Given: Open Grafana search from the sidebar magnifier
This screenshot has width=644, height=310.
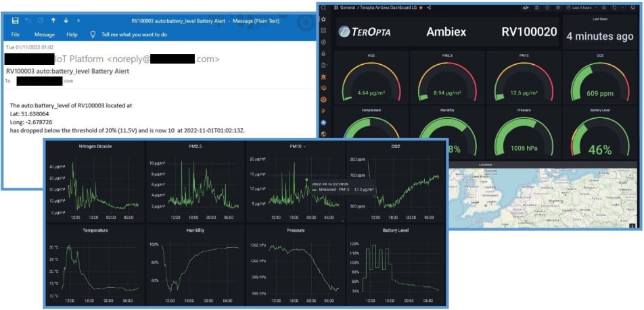Looking at the screenshot, I should click(323, 8).
